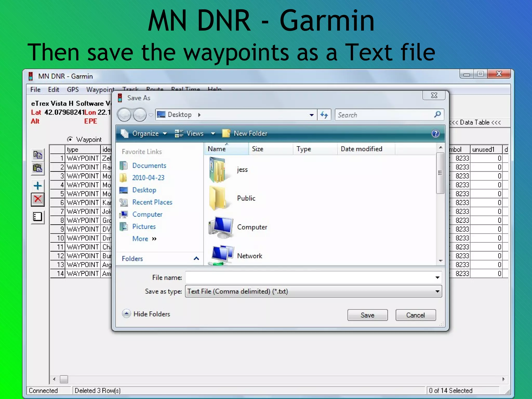The height and width of the screenshot is (399, 532).
Task: Click the blue help question mark icon
Action: click(435, 134)
